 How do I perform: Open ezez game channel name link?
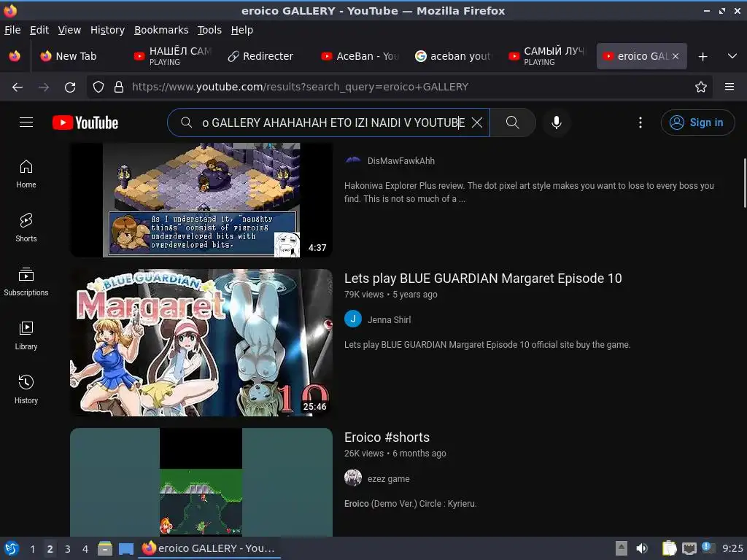[x=388, y=478]
